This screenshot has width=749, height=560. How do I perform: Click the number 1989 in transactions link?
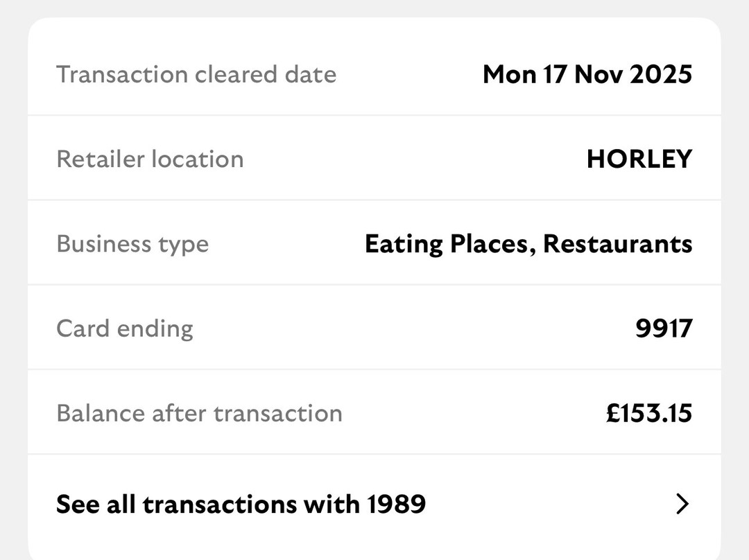(397, 504)
